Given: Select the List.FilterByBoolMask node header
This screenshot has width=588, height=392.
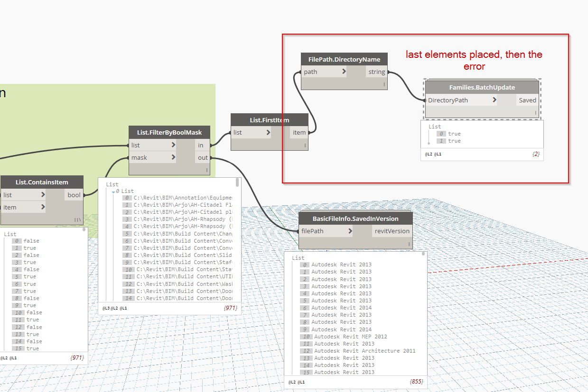Looking at the screenshot, I should 169,132.
